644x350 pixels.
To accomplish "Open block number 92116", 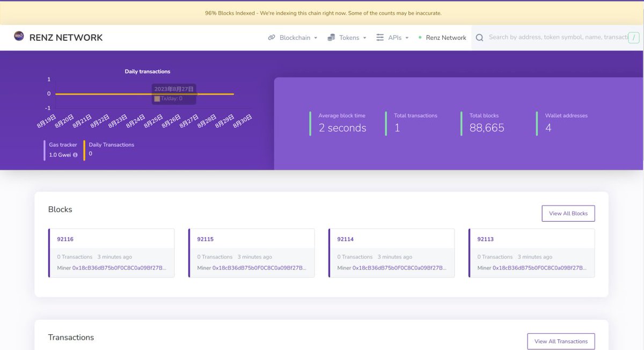I will 65,239.
